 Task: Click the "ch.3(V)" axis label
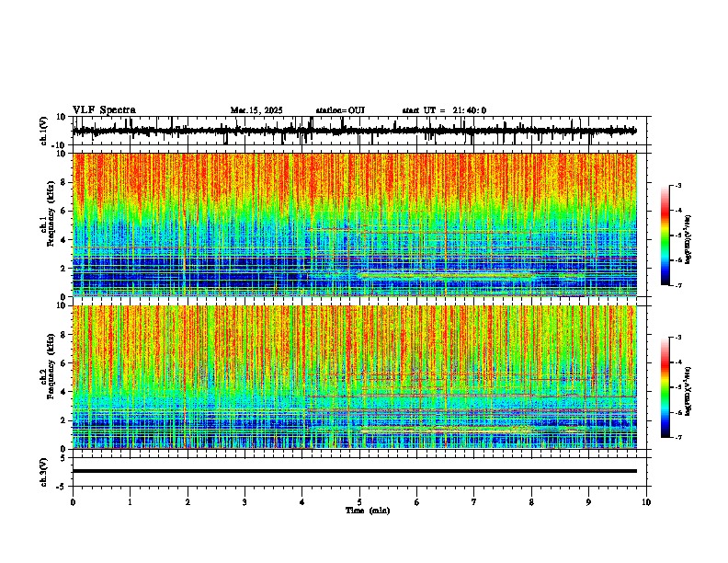pyautogui.click(x=44, y=472)
